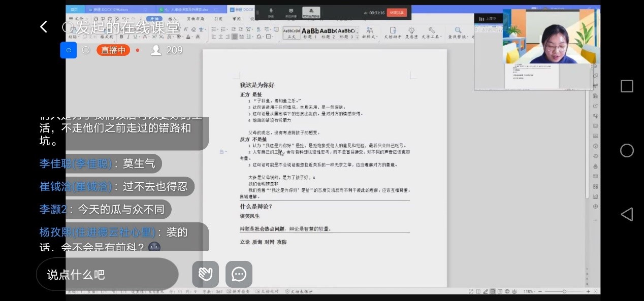Viewport: 644px width, 301px height.
Task: Tap the chat comment 过不去也得忍
Action: click(155, 186)
